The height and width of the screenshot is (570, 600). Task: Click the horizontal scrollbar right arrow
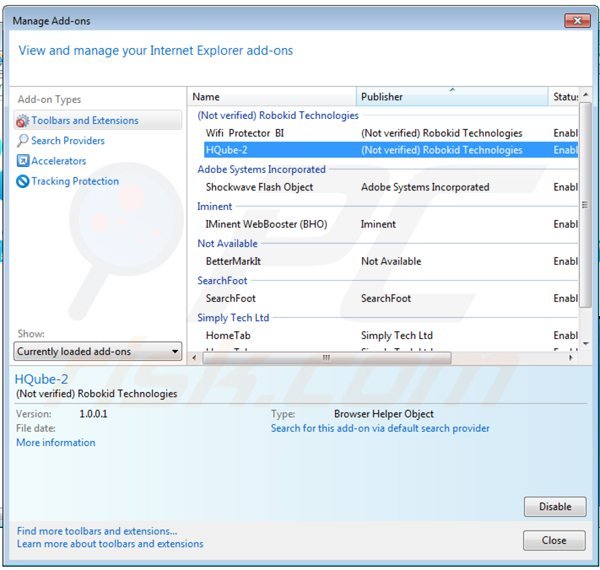pyautogui.click(x=571, y=358)
